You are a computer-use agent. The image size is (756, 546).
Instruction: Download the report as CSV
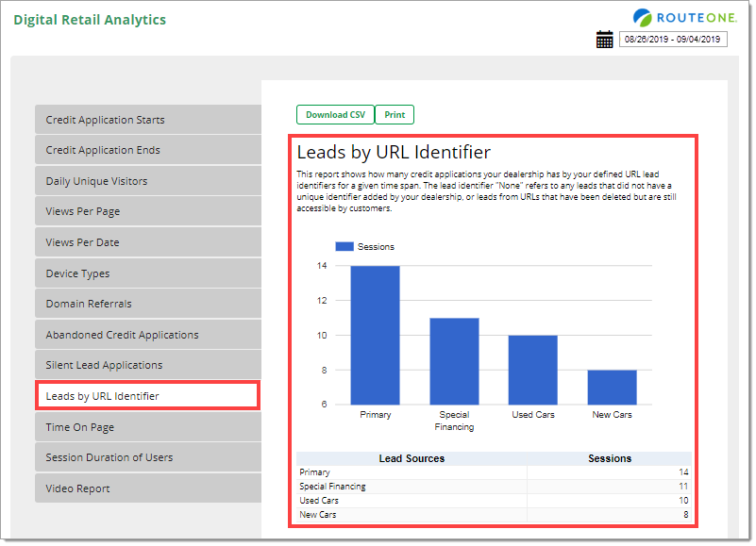pos(335,115)
